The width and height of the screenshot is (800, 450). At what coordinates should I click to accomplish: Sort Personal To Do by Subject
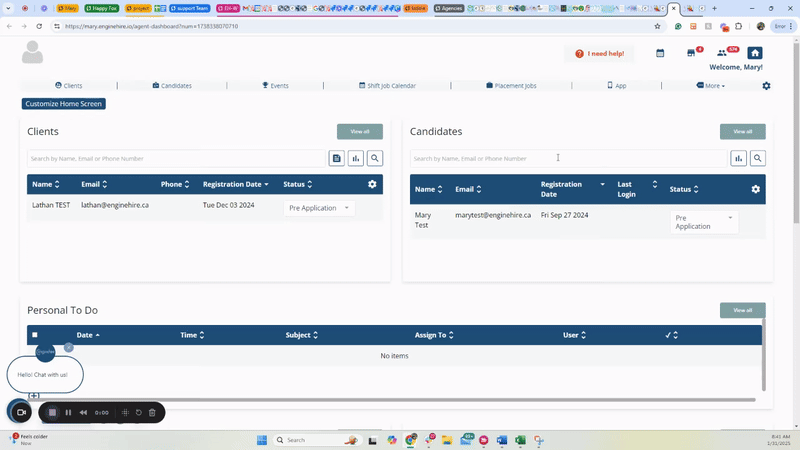(302, 335)
